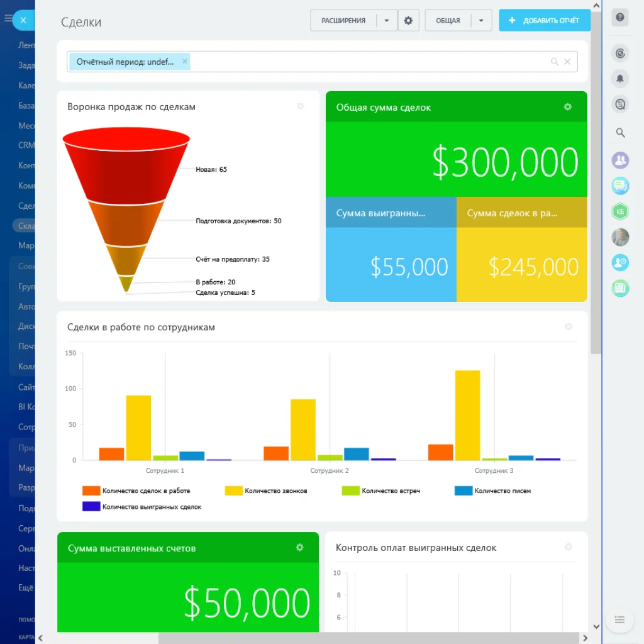Screen dimensions: 644x644
Task: Click the purple group contacts icon
Action: tap(620, 160)
